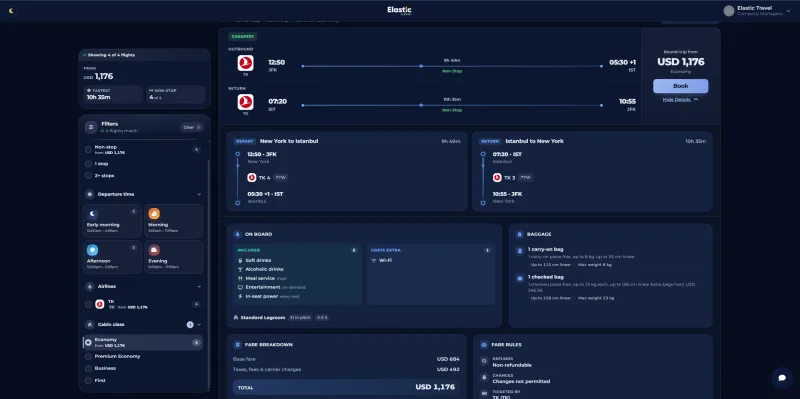Click the Baggage section header icon
The height and width of the screenshot is (399, 800).
click(519, 234)
